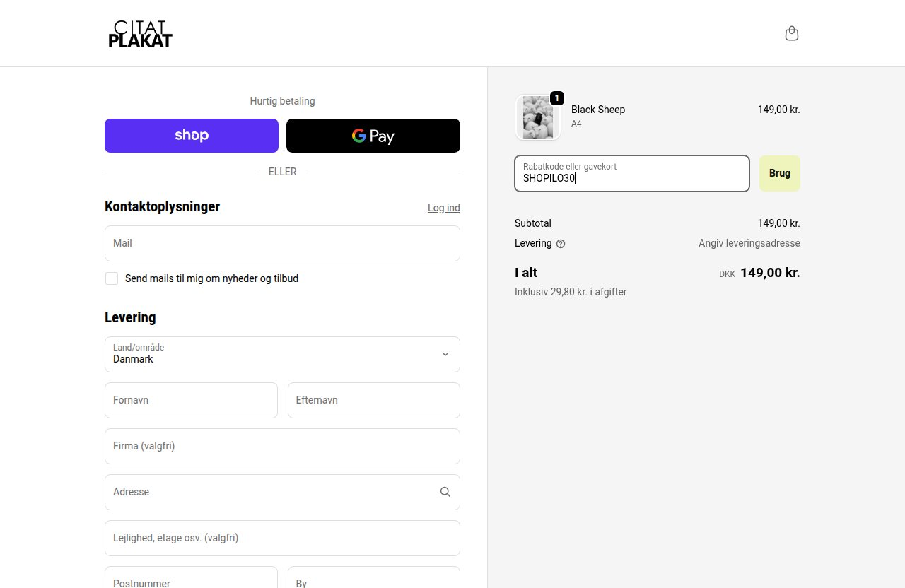This screenshot has width=905, height=588.
Task: Click the Lejlighed, etage osv. field
Action: tap(282, 538)
